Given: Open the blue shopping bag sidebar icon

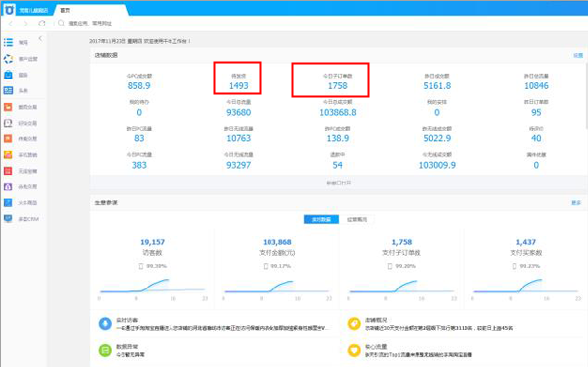Looking at the screenshot, I should pos(8,75).
